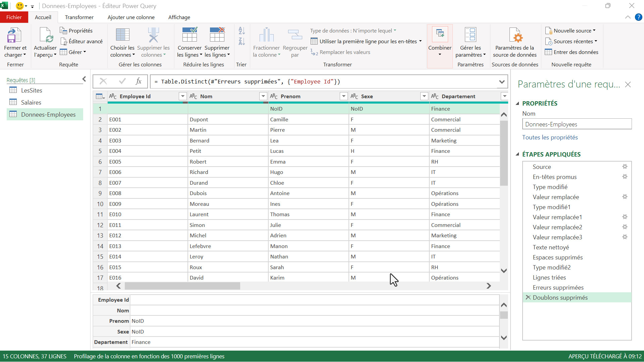Open the Employee Id column filter dropdown
Screen dimensions: 644x362
pos(182,97)
